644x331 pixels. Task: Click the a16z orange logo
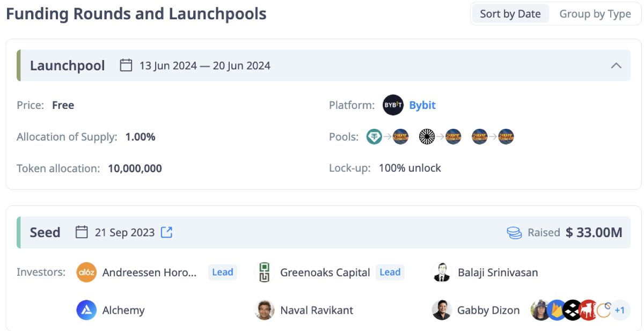tap(86, 273)
